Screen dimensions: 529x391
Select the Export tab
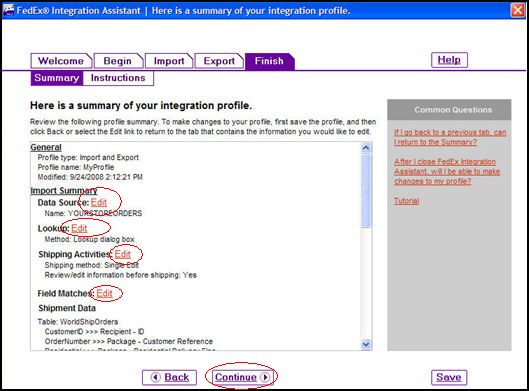(219, 61)
